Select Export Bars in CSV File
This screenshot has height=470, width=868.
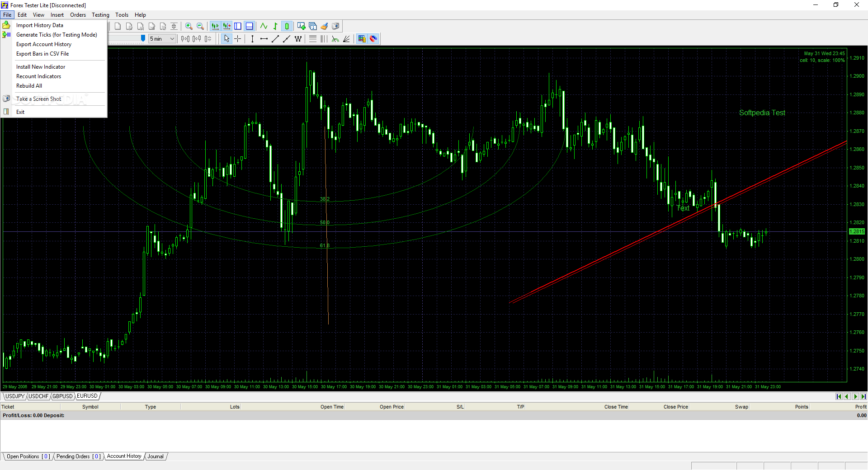pyautogui.click(x=54, y=54)
